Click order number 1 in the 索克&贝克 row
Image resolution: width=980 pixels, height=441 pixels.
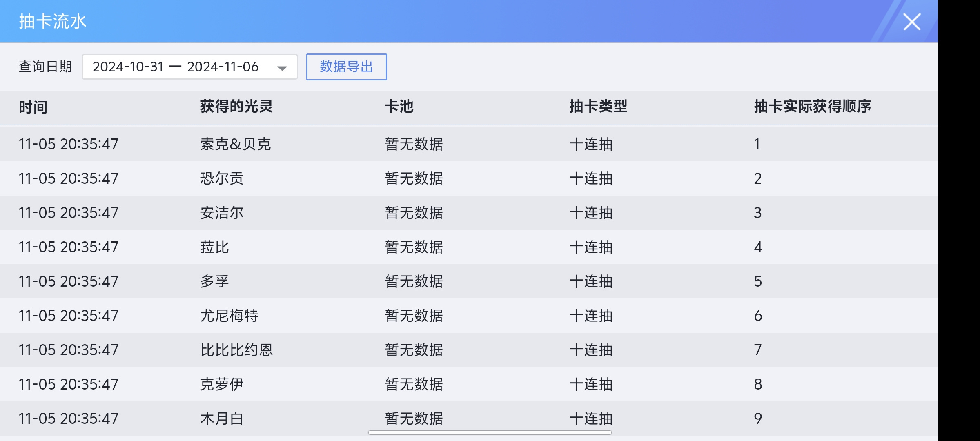point(757,144)
